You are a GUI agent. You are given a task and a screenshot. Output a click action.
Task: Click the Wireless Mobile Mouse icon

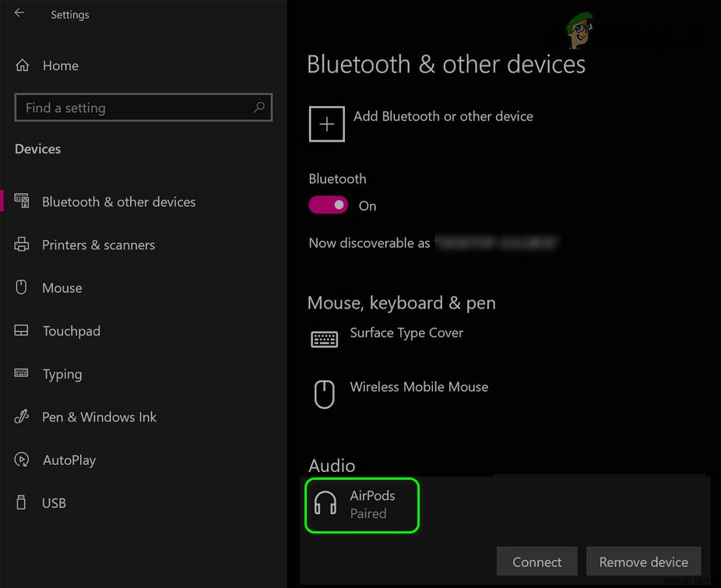point(324,394)
